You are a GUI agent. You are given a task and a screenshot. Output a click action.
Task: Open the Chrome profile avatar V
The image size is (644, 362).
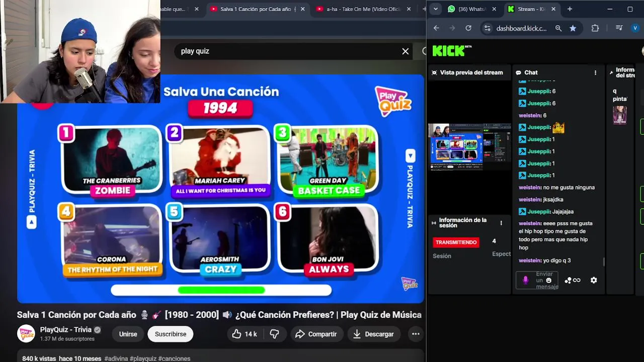point(635,28)
